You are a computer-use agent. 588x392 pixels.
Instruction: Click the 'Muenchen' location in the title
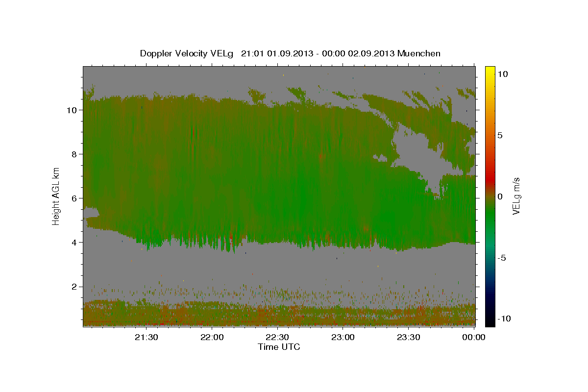(419, 53)
